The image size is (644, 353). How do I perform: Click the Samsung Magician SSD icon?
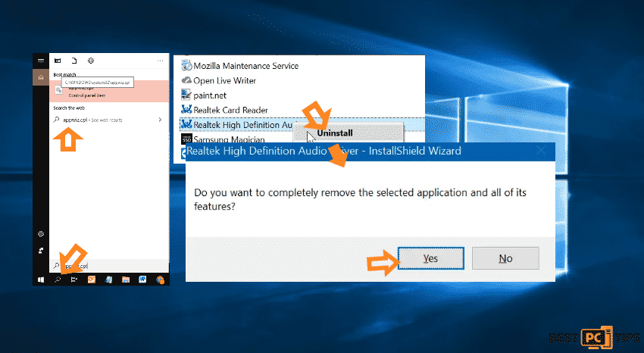[x=186, y=139]
